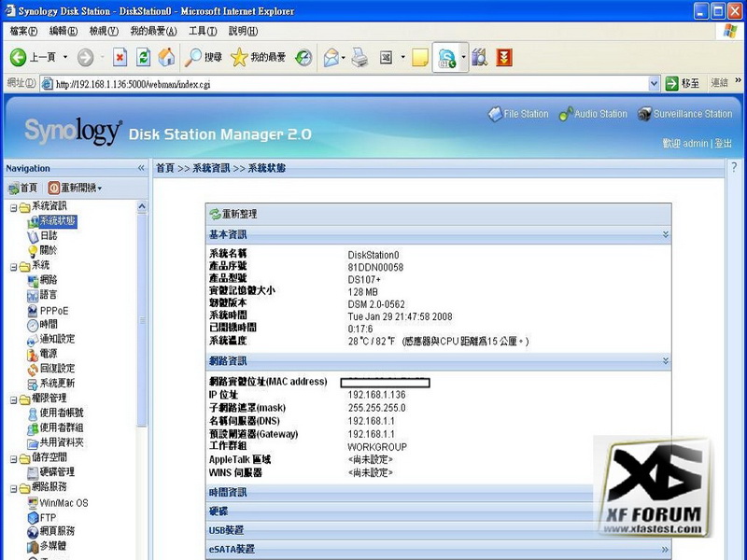Collapse the 權限管理 tree folder

pyautogui.click(x=14, y=400)
